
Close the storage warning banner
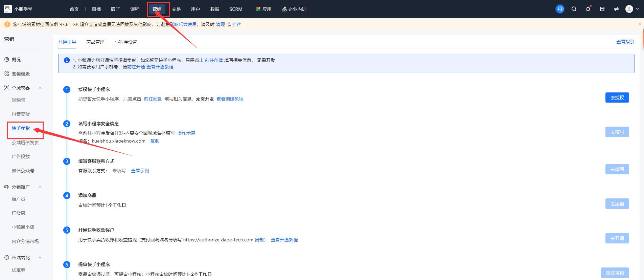pos(640,24)
